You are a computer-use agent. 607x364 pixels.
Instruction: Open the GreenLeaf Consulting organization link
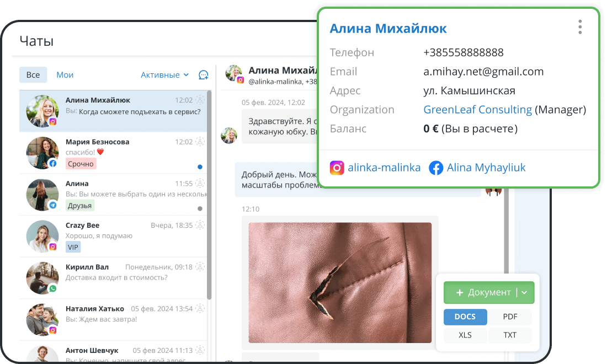[477, 110]
